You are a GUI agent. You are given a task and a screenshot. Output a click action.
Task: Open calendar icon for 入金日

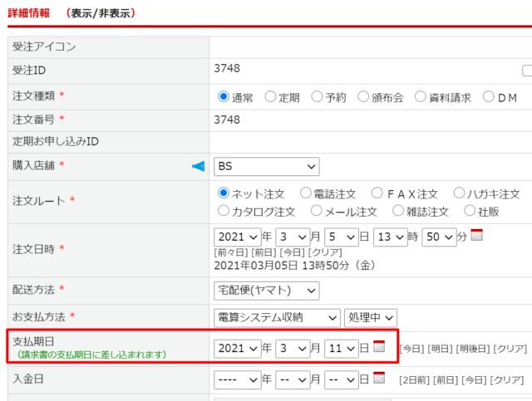coord(379,378)
